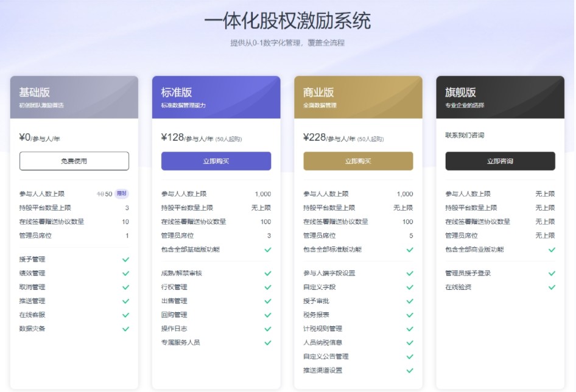This screenshot has width=576, height=392.
Task: Click the checkmark beside 推送渠道设置
Action: [x=410, y=370]
